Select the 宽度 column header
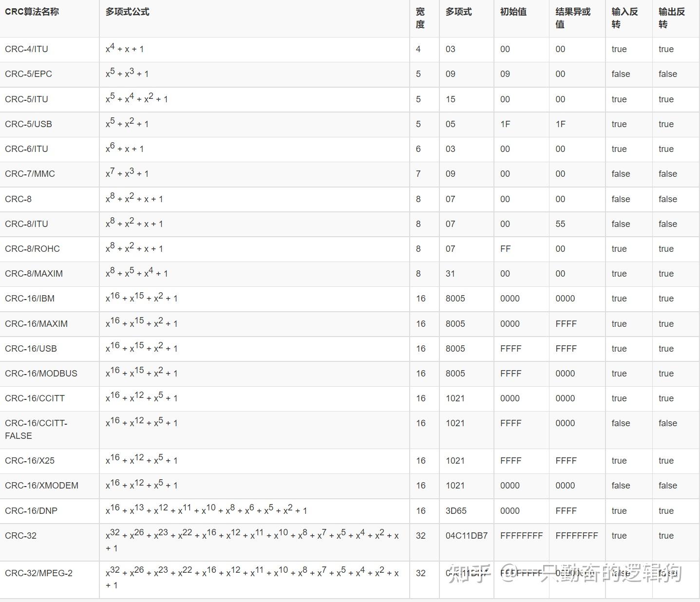Screen dimensions: 700x602 (x=420, y=18)
